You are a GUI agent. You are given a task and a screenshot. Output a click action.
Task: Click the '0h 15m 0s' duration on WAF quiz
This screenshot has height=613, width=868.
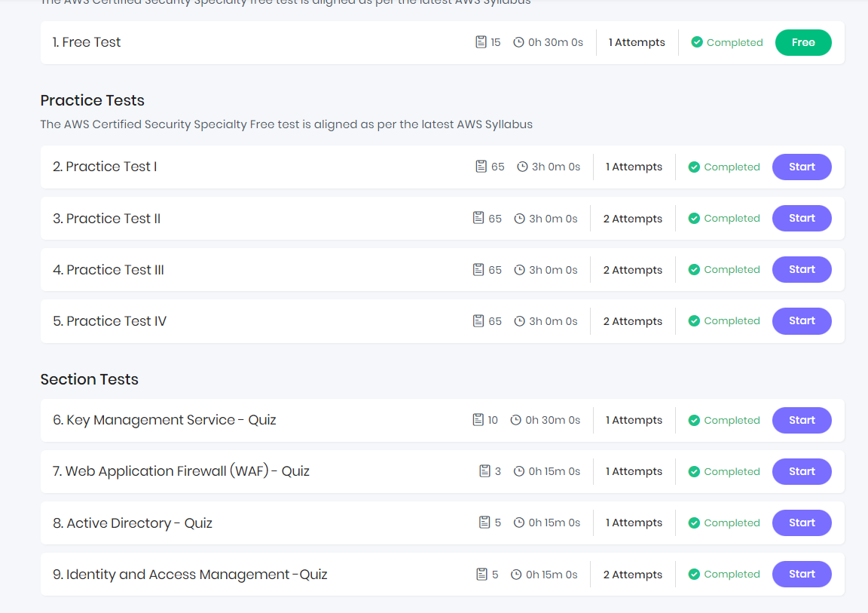pyautogui.click(x=554, y=472)
